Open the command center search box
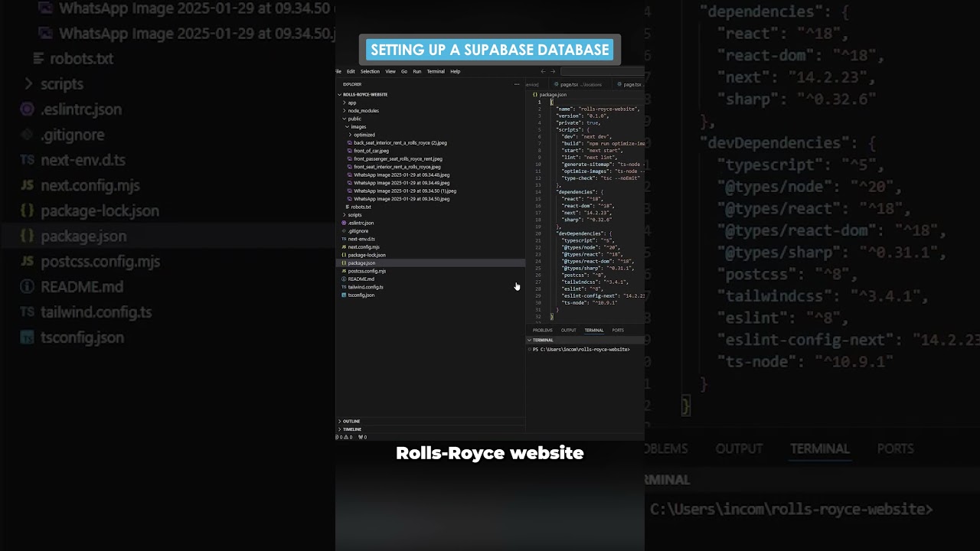Viewport: 980px width, 551px height. click(x=603, y=71)
